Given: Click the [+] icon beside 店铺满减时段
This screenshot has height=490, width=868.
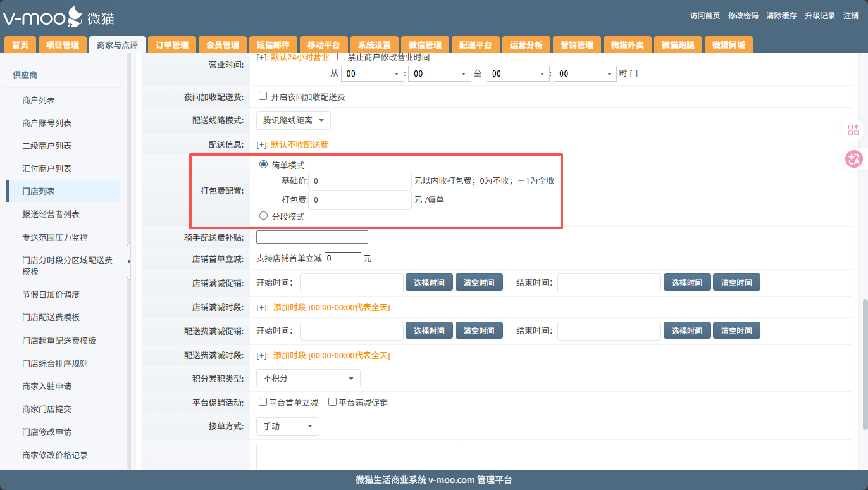Looking at the screenshot, I should click(262, 307).
